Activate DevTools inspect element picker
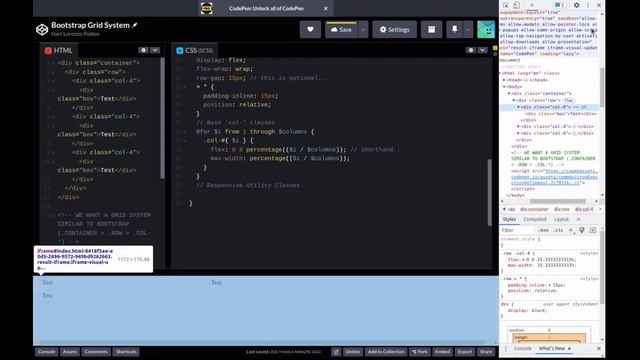This screenshot has height=360, width=640. [506, 5]
